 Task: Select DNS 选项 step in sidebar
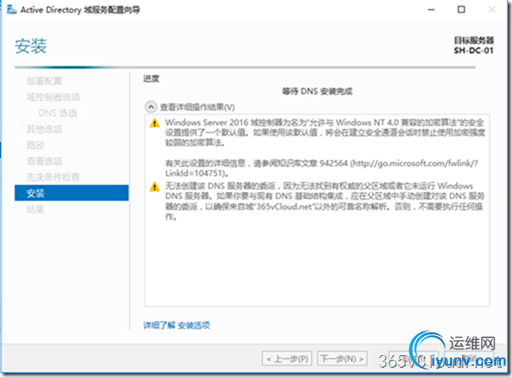58,113
